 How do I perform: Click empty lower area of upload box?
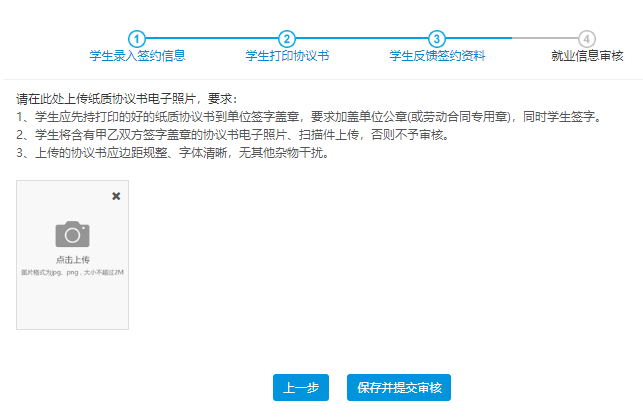(x=72, y=305)
